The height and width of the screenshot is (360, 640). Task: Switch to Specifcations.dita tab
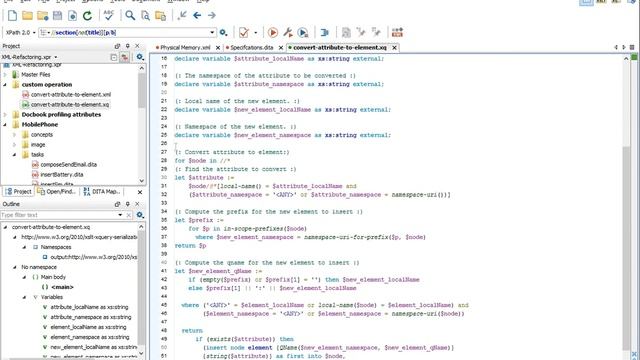[251, 48]
